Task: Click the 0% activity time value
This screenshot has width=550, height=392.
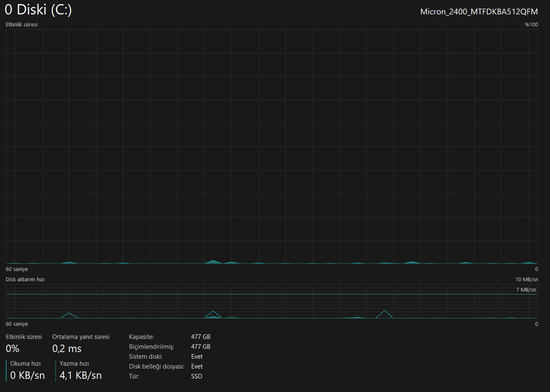Action: pos(12,349)
